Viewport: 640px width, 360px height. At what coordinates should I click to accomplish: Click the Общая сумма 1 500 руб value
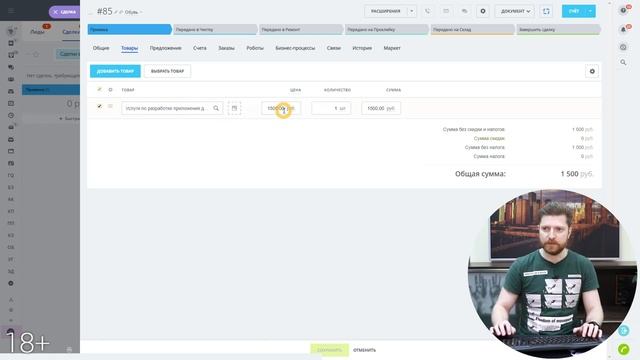[x=577, y=174]
